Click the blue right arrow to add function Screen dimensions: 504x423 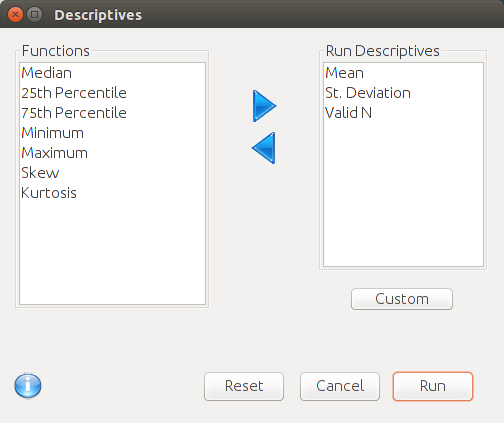pyautogui.click(x=264, y=106)
